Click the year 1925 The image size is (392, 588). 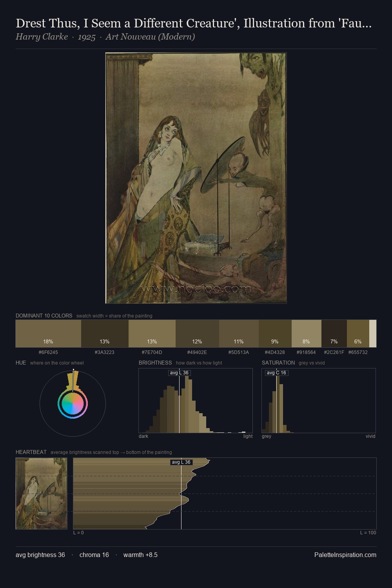click(87, 37)
